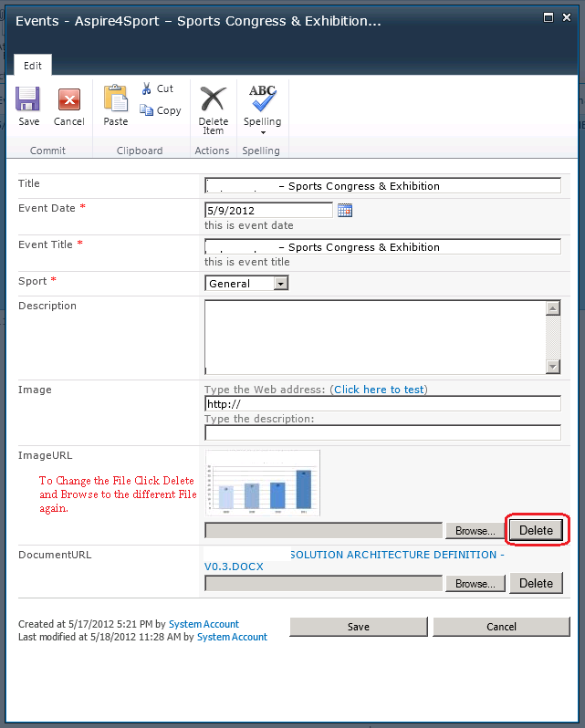The image size is (585, 728).
Task: Click the Event Date input field
Action: click(269, 211)
